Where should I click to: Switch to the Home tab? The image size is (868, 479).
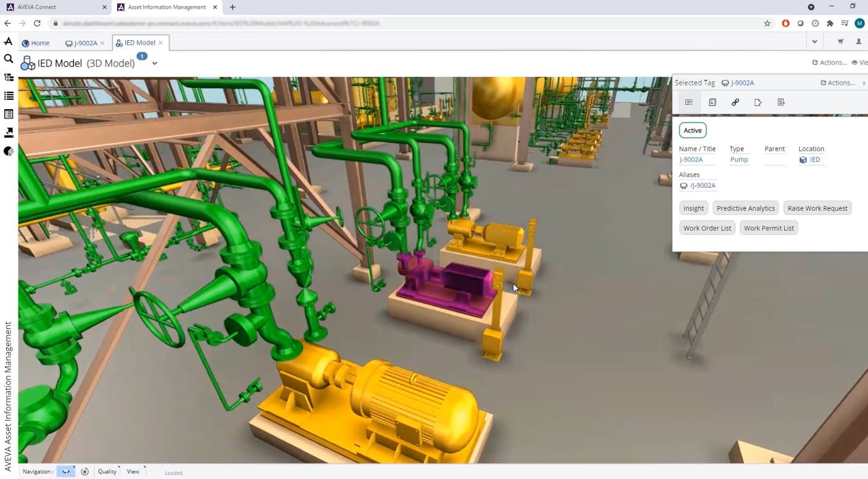pos(35,43)
